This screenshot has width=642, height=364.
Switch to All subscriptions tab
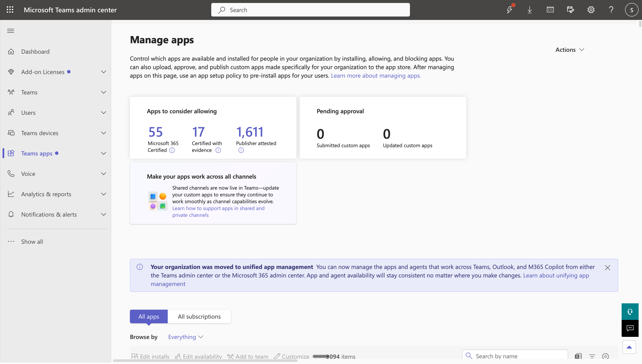point(199,316)
